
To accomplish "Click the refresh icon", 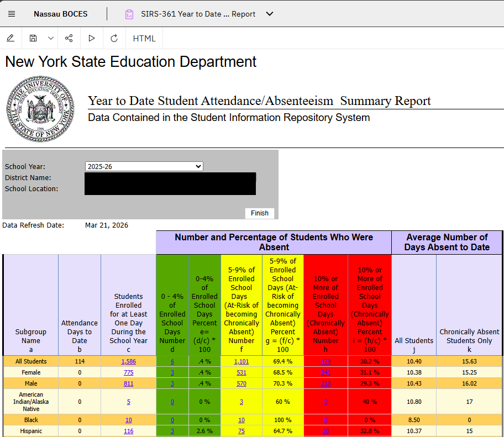I will click(x=114, y=39).
